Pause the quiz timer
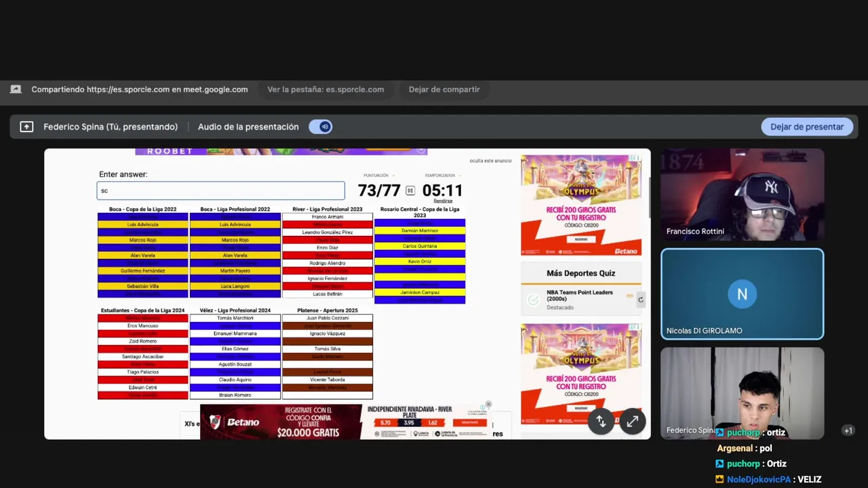The image size is (868, 488). (410, 191)
